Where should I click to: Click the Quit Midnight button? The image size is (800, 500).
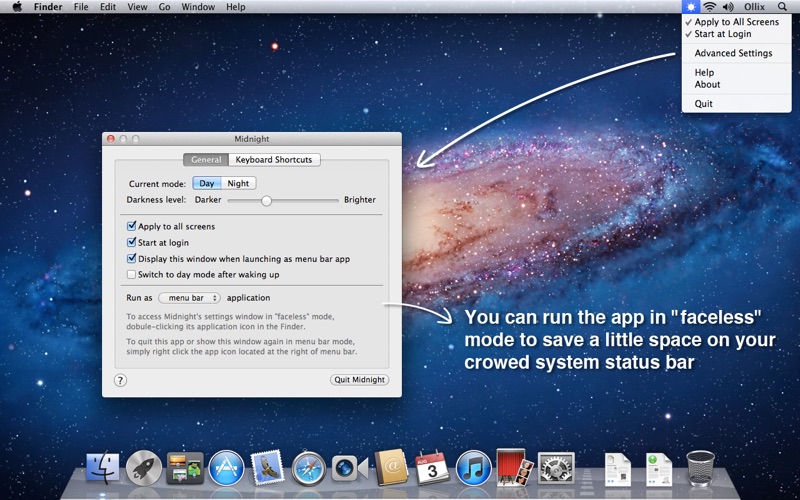click(360, 380)
